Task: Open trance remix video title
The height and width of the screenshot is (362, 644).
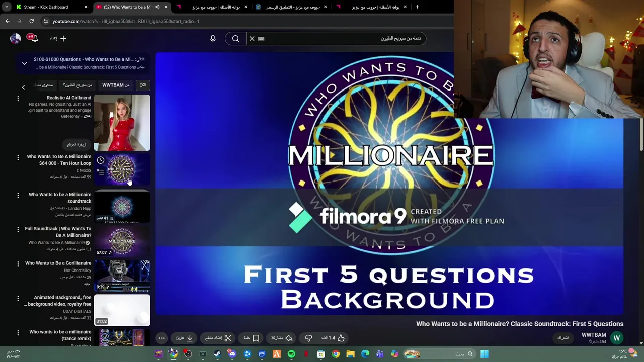Action: (60, 335)
